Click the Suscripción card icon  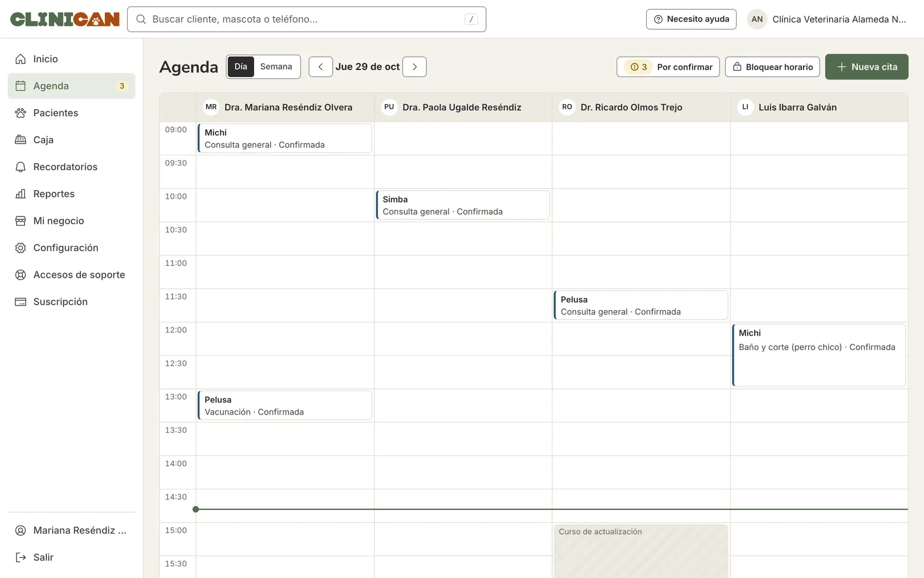click(x=20, y=301)
